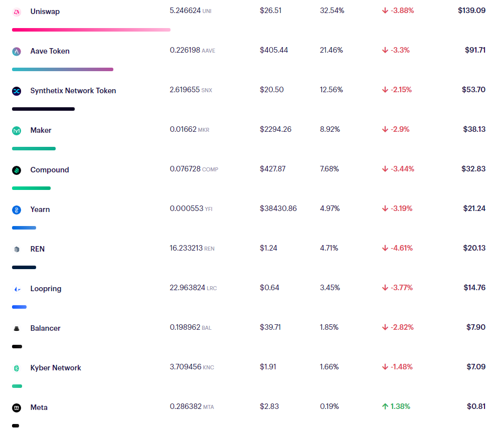Click the Loopring token icon

pyautogui.click(x=17, y=289)
